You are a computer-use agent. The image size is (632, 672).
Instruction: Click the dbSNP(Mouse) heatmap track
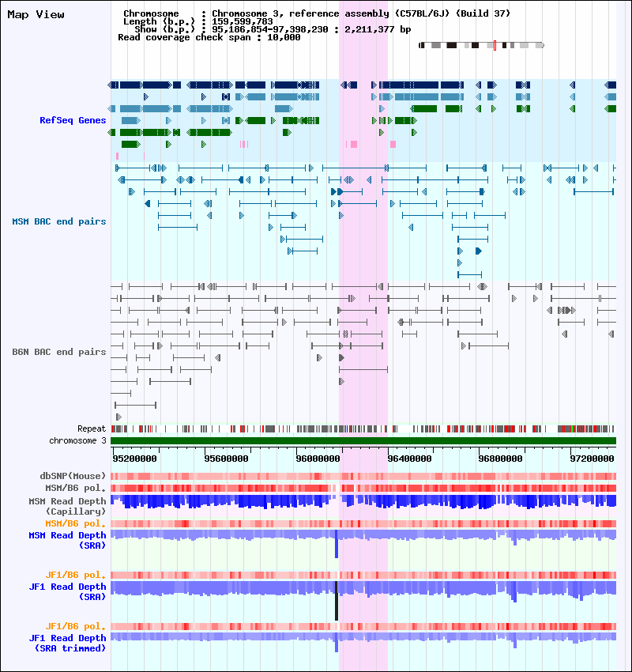click(x=363, y=476)
